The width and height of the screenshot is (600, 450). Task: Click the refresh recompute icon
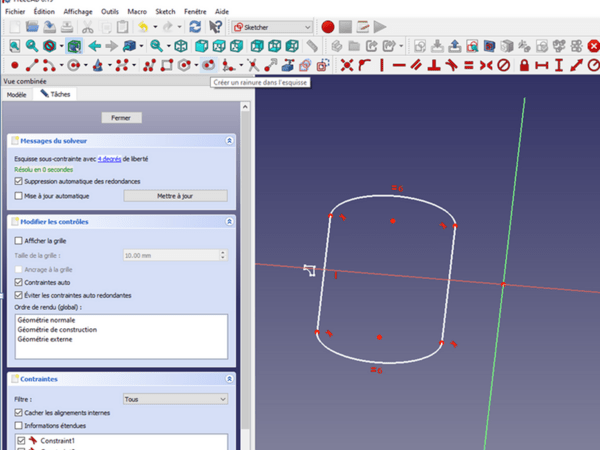pyautogui.click(x=194, y=27)
